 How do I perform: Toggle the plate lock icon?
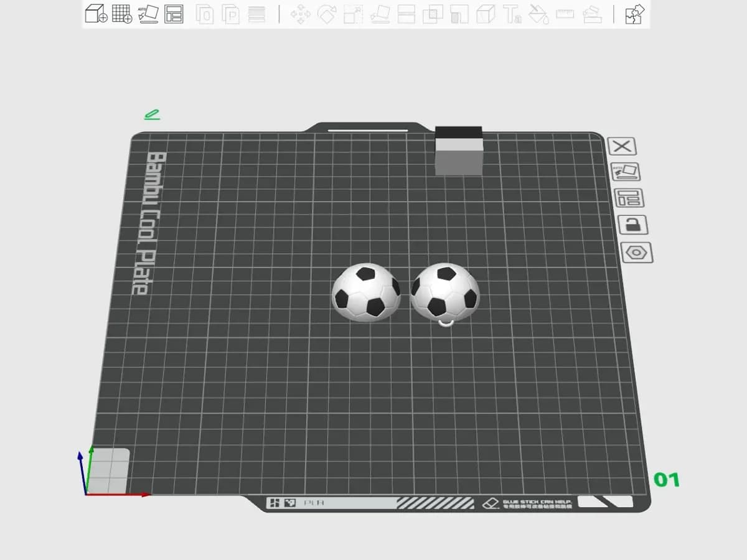(x=632, y=225)
